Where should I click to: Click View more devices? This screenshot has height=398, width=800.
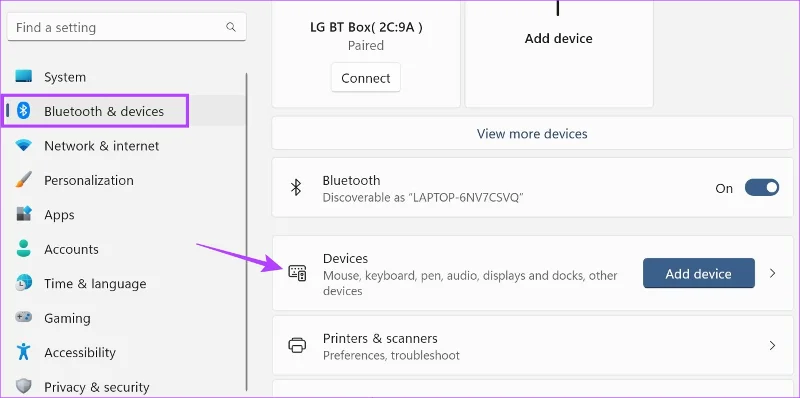(532, 133)
